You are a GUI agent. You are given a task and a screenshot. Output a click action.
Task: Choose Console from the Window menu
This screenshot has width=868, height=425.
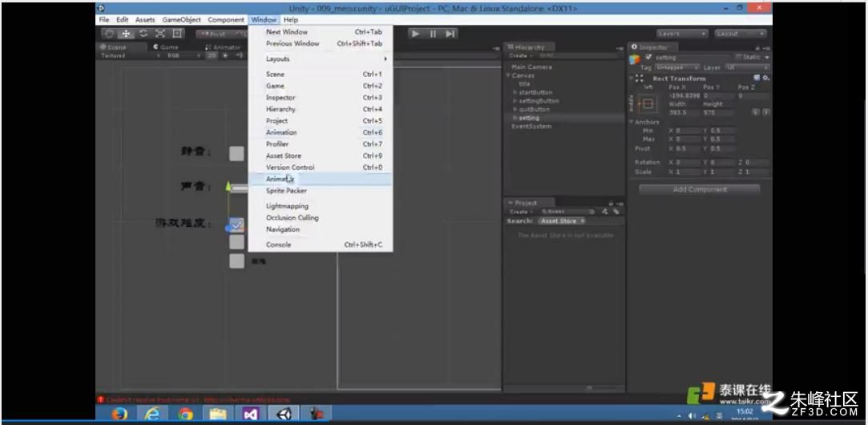point(321,245)
